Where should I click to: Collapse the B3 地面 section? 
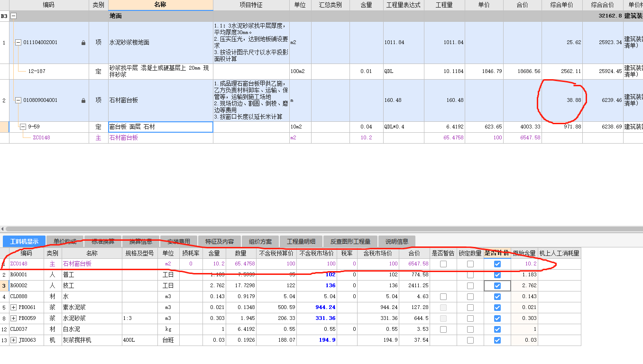coord(13,16)
